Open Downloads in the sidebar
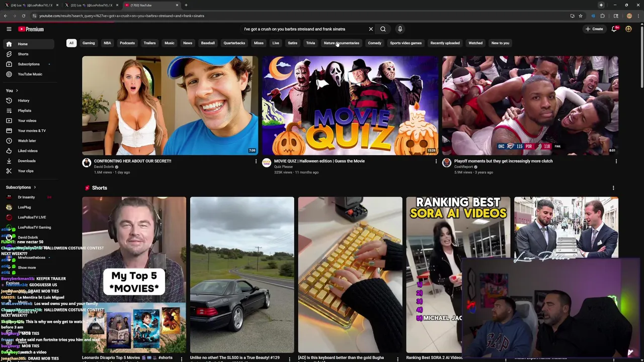The width and height of the screenshot is (644, 362). click(29, 161)
